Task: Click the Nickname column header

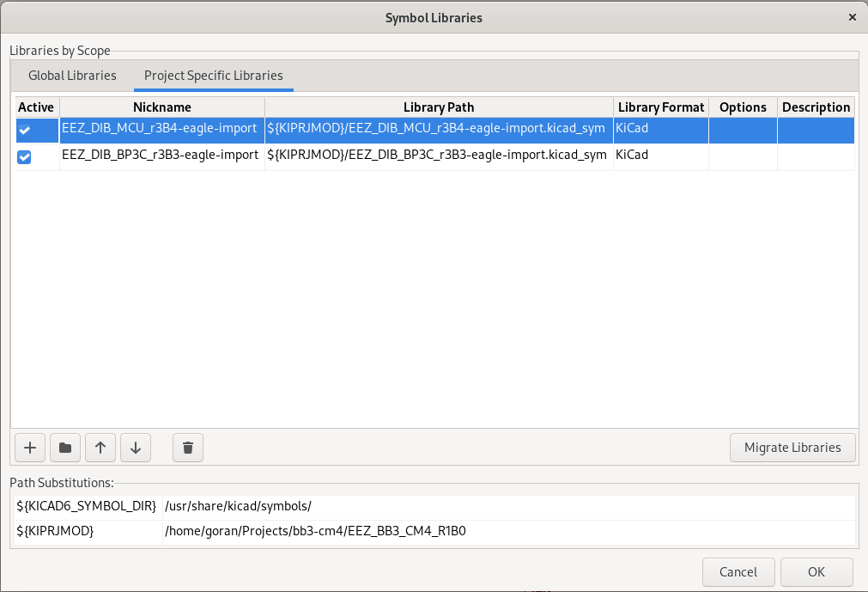Action: pyautogui.click(x=162, y=107)
